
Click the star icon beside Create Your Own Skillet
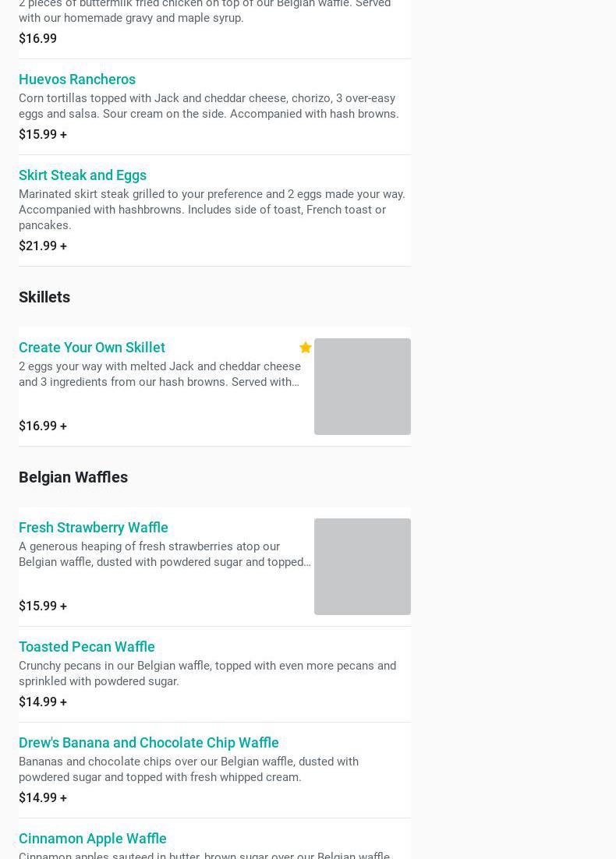(306, 348)
